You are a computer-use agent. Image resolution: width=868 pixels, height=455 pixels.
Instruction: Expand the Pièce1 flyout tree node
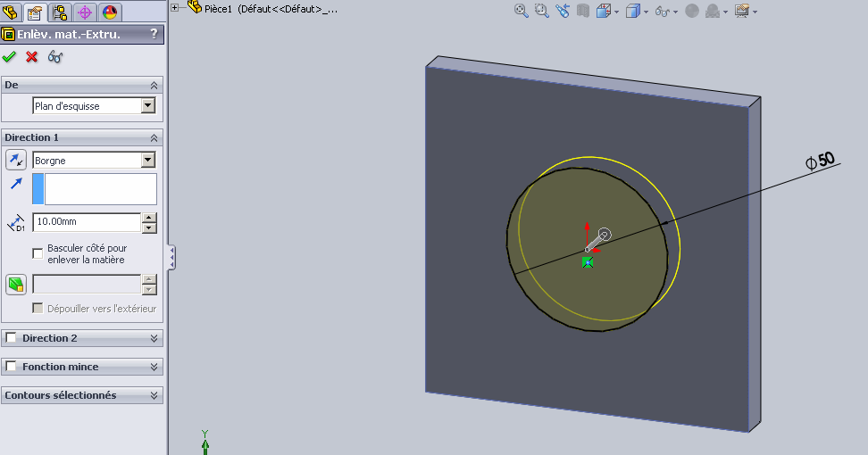click(x=175, y=8)
